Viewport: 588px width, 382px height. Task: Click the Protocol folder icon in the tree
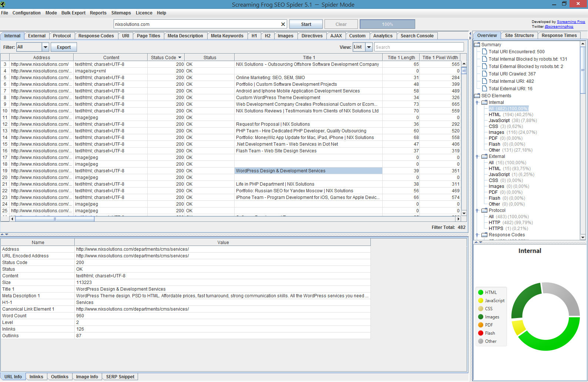click(484, 210)
